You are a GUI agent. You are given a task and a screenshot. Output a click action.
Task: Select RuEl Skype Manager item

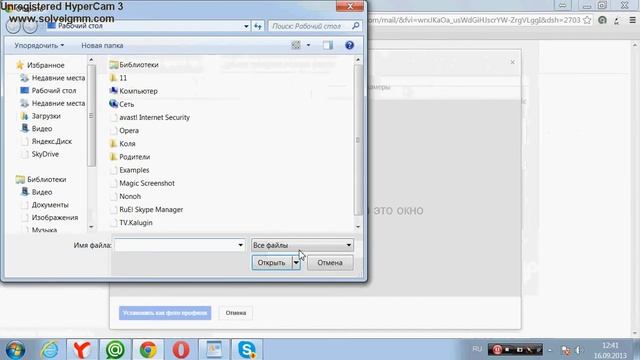point(151,209)
